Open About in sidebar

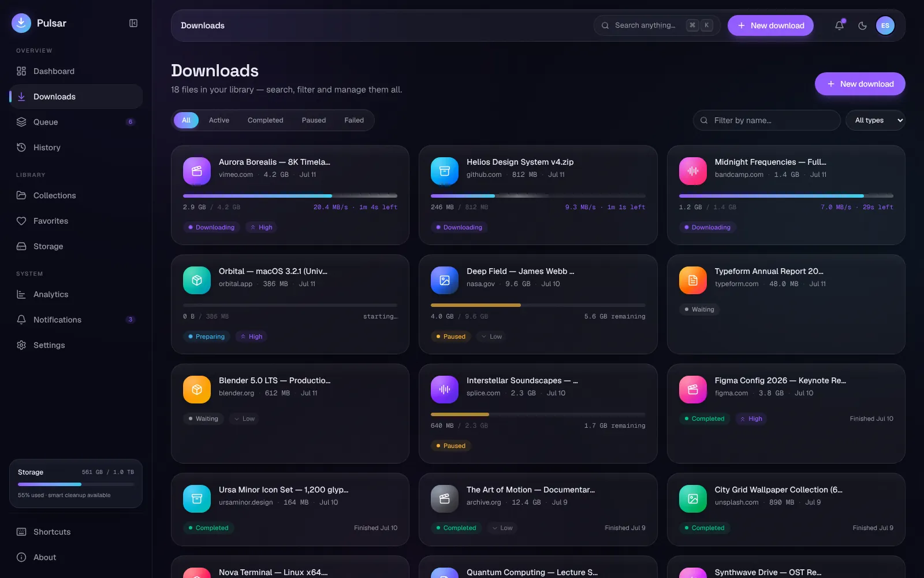76,557
